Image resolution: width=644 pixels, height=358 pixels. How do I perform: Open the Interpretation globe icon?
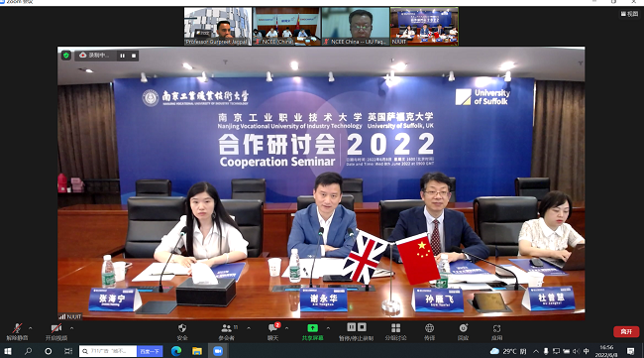click(x=429, y=331)
